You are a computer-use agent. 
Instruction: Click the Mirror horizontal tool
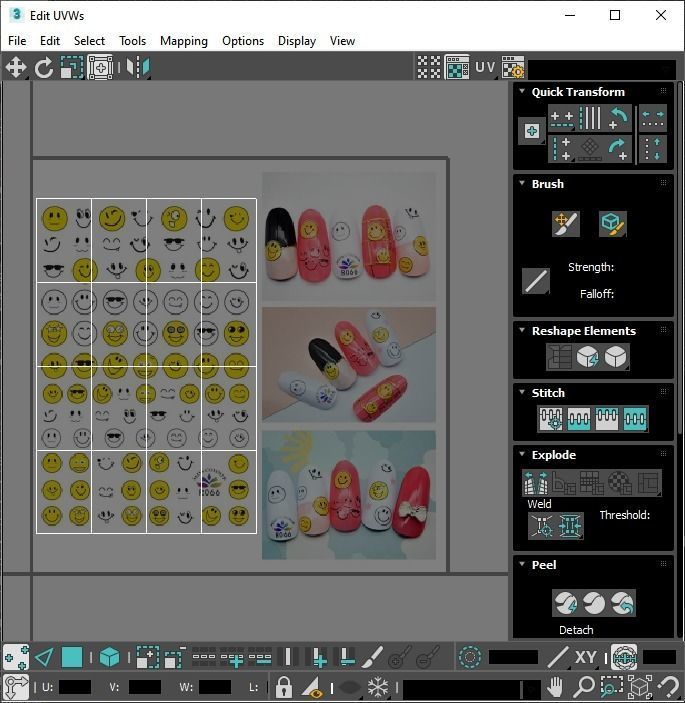[138, 68]
